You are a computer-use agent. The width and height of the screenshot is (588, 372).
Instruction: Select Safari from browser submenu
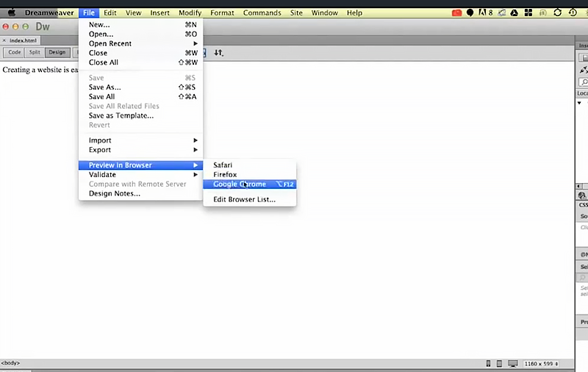[250, 165]
